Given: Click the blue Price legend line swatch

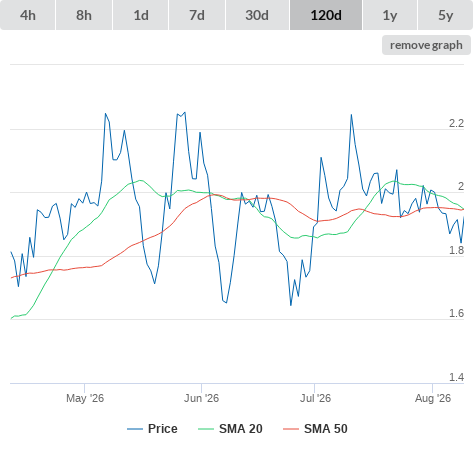Looking at the screenshot, I should point(135,429).
